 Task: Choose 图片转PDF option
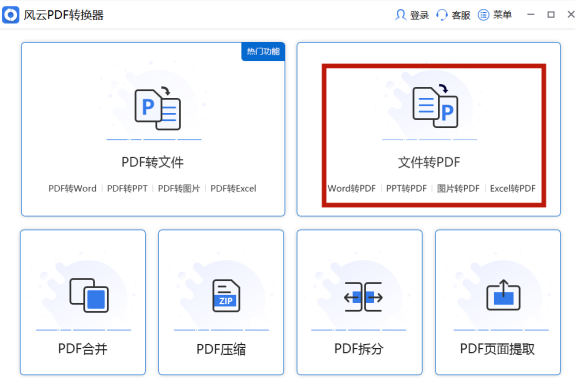[x=458, y=188]
